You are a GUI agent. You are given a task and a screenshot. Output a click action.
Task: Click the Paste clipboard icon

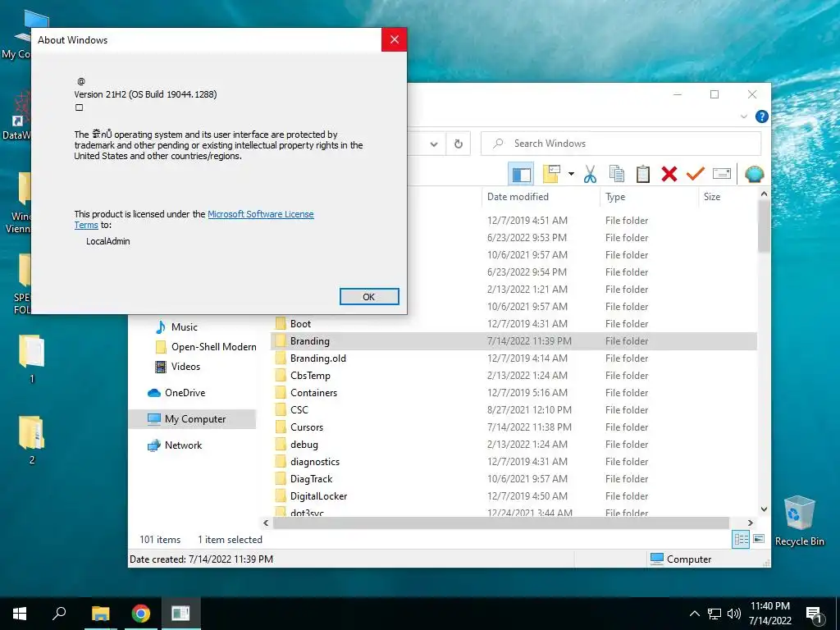click(x=643, y=174)
